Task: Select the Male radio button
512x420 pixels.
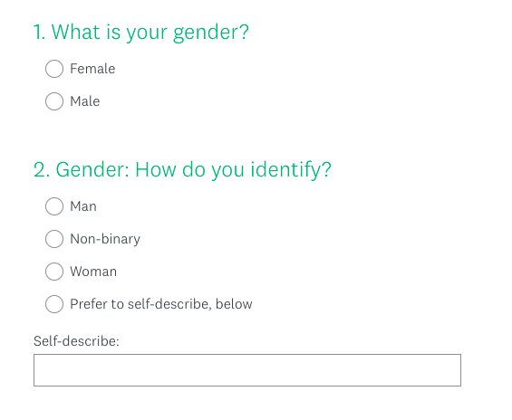Action: coord(54,101)
